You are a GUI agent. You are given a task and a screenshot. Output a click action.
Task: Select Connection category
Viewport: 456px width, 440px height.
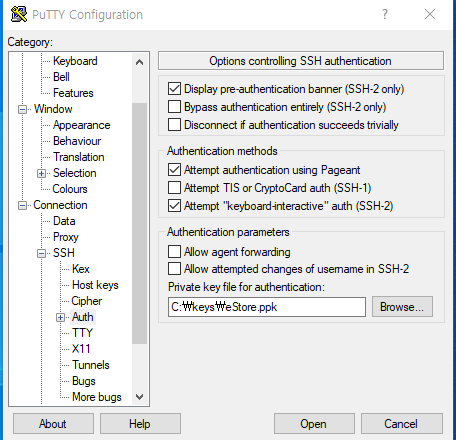click(x=60, y=205)
